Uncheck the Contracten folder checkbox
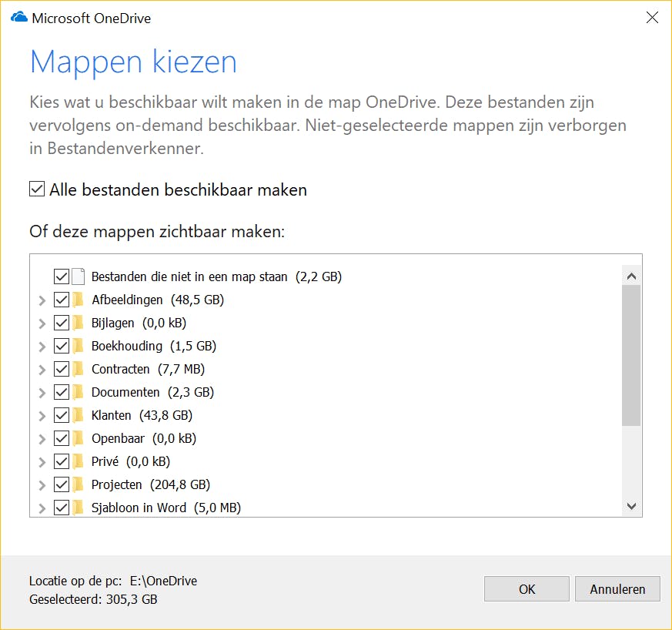The height and width of the screenshot is (630, 672). click(x=62, y=369)
